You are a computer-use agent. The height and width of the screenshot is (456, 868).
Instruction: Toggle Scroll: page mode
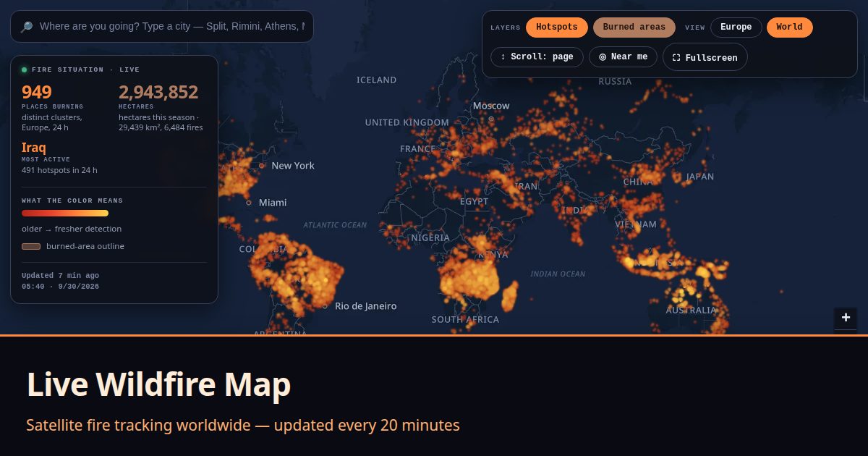pos(537,57)
